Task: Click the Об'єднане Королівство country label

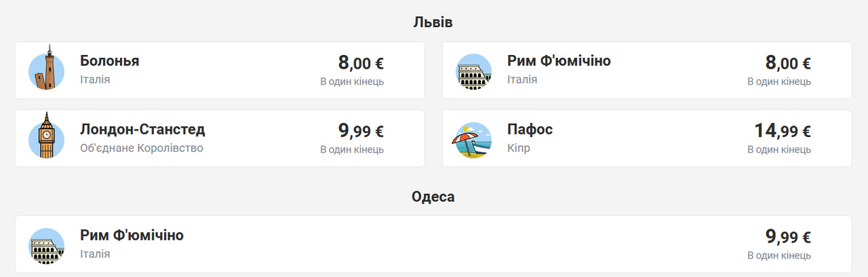Action: (141, 148)
